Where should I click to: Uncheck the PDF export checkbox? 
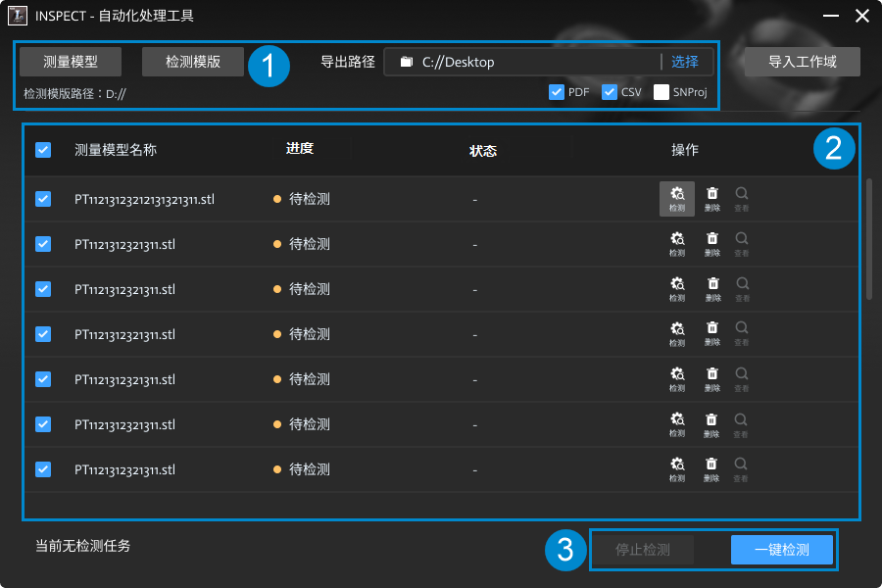(x=557, y=92)
